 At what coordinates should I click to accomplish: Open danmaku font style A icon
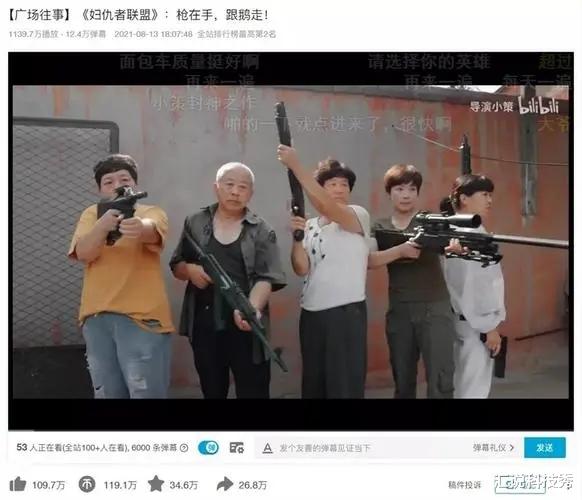(x=267, y=448)
